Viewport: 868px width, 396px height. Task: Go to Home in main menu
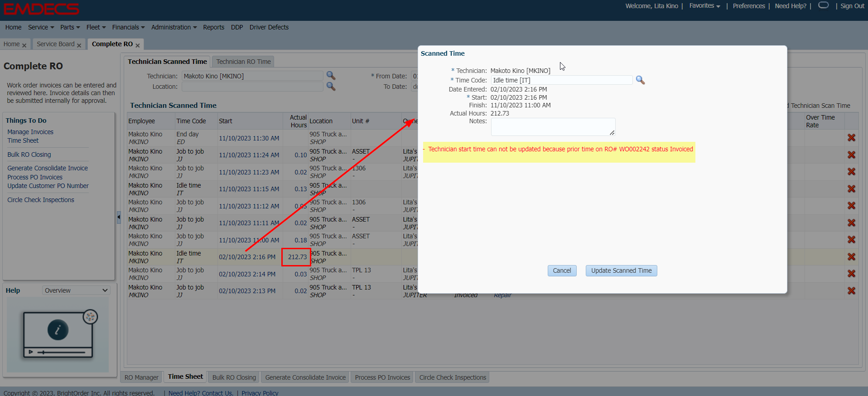[14, 27]
